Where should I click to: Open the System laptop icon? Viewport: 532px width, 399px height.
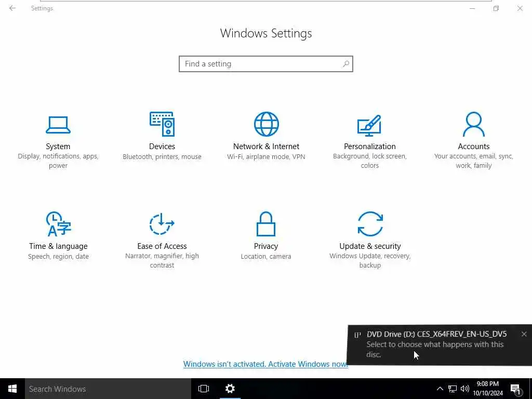pos(58,125)
